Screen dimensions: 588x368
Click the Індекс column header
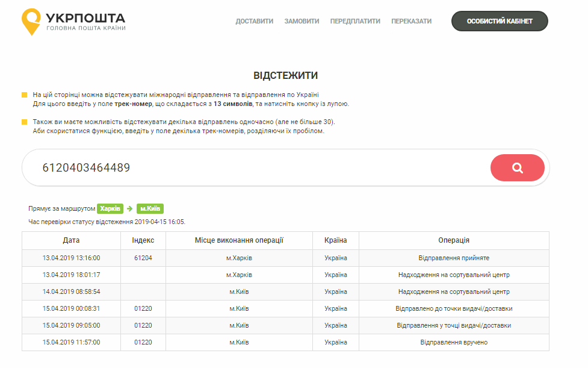143,240
